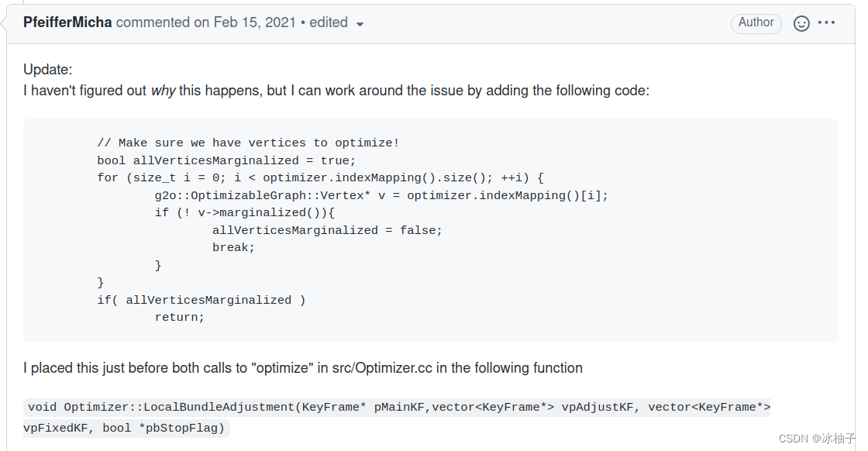
Task: Click the CSDN watermark at bottom right
Action: (817, 439)
